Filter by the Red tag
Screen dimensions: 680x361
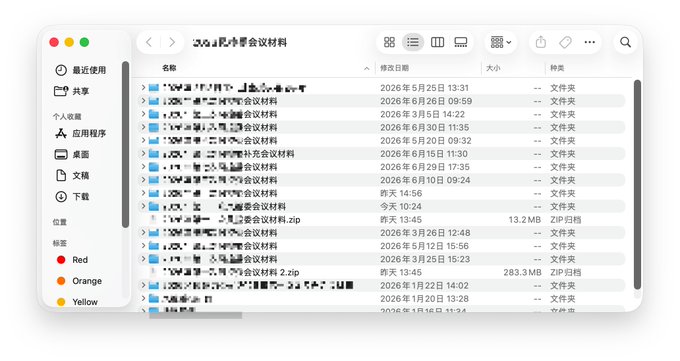(x=72, y=260)
